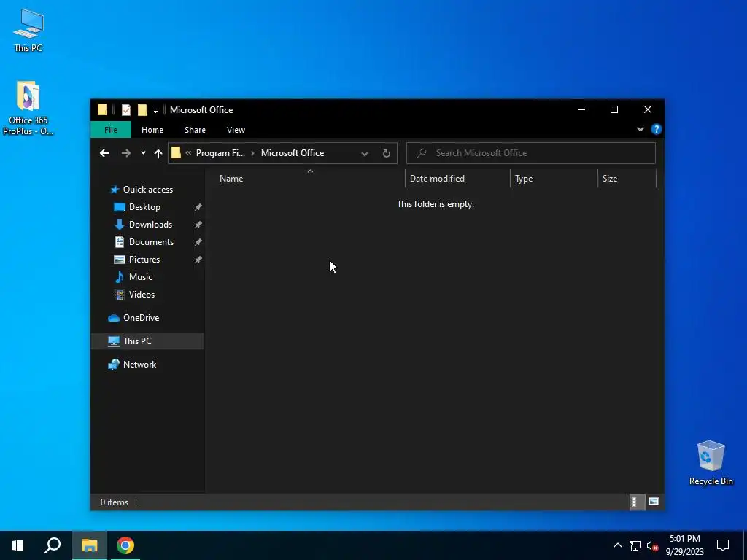This screenshot has height=560, width=747.
Task: Open the Action Center notifications icon
Action: click(723, 545)
